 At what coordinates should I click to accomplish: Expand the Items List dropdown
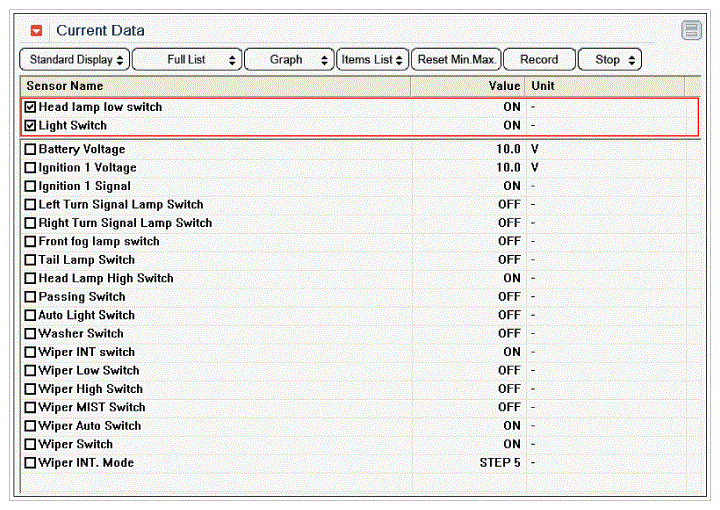[x=372, y=60]
